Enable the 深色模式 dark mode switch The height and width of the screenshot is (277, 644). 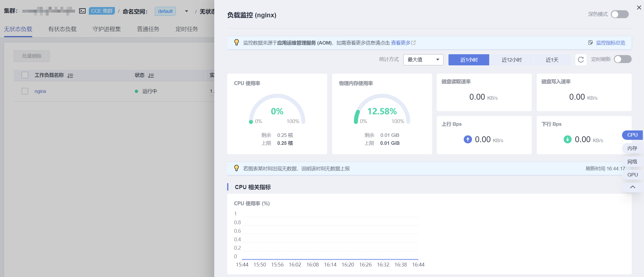[x=619, y=14]
